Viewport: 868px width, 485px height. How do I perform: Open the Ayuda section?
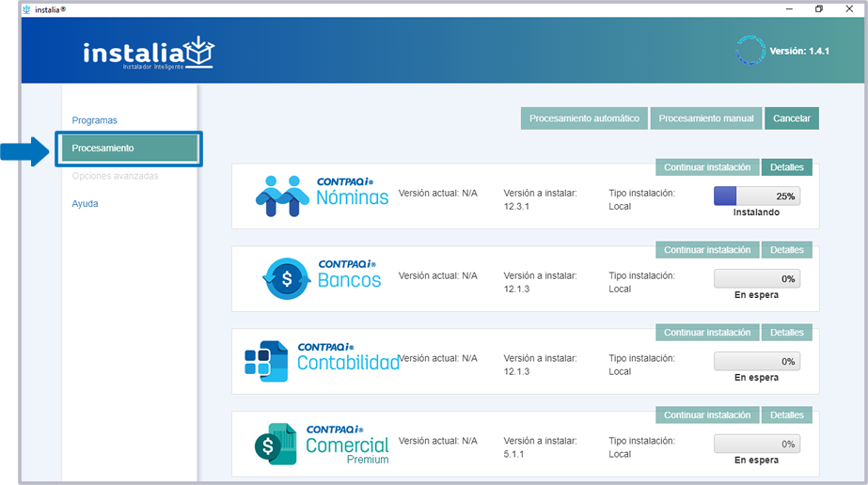tap(85, 204)
